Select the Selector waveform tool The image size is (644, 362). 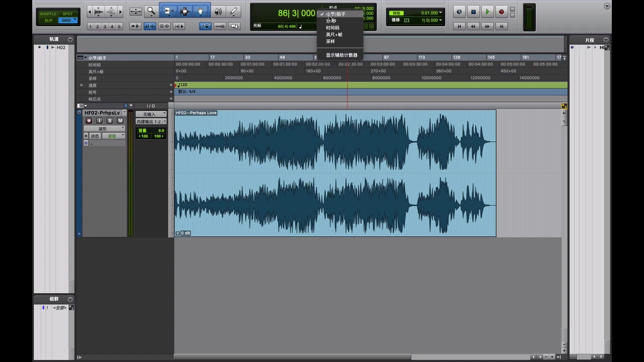click(x=185, y=12)
